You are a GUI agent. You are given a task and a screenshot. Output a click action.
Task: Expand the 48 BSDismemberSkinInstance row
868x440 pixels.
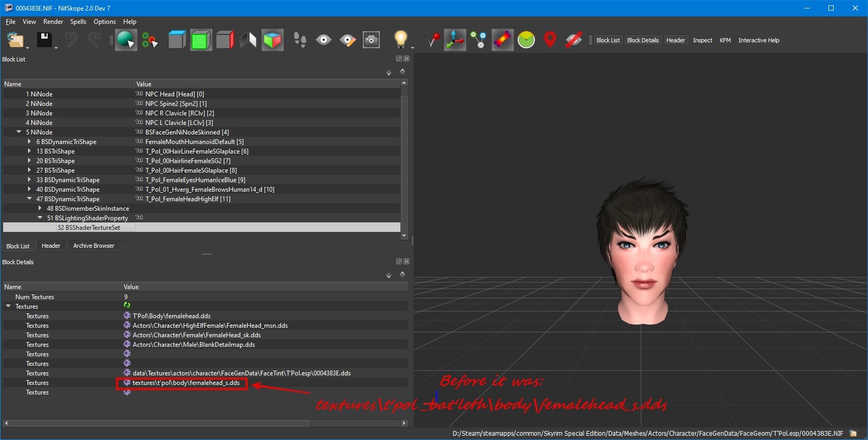(40, 208)
